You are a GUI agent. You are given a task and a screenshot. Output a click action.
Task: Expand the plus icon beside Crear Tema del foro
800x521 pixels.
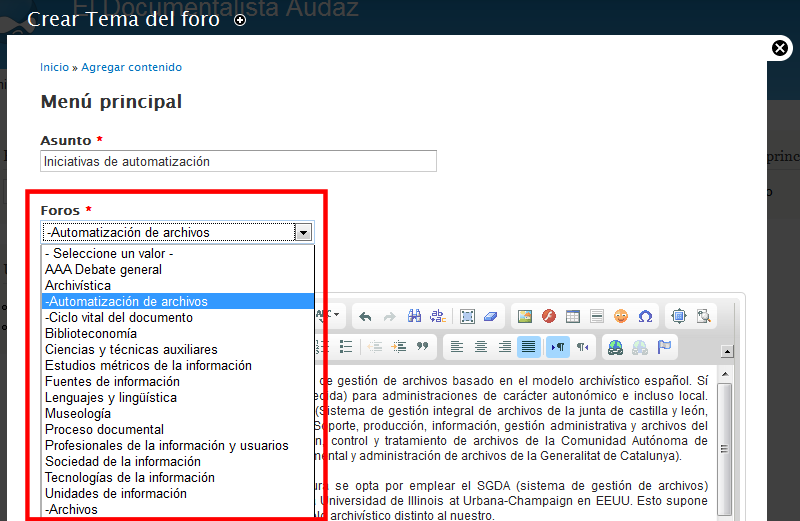click(239, 20)
